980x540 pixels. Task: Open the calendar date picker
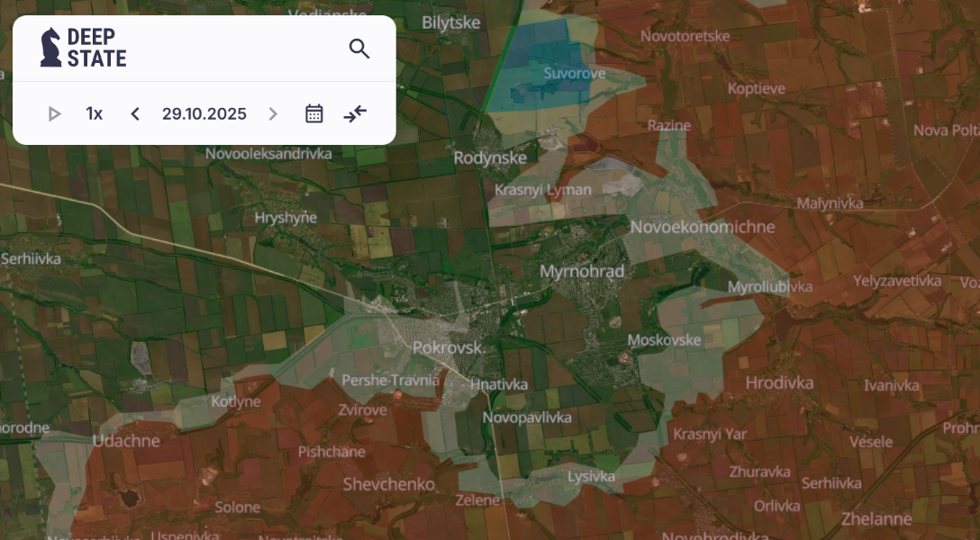pyautogui.click(x=313, y=113)
